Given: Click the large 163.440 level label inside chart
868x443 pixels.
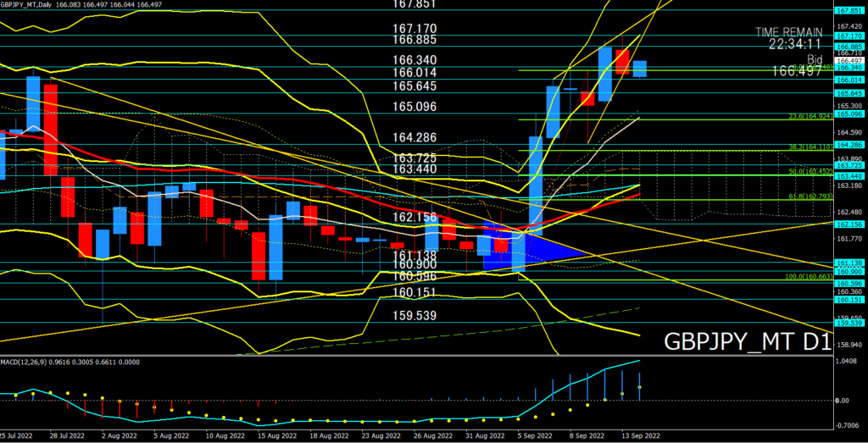Looking at the screenshot, I should point(415,169).
